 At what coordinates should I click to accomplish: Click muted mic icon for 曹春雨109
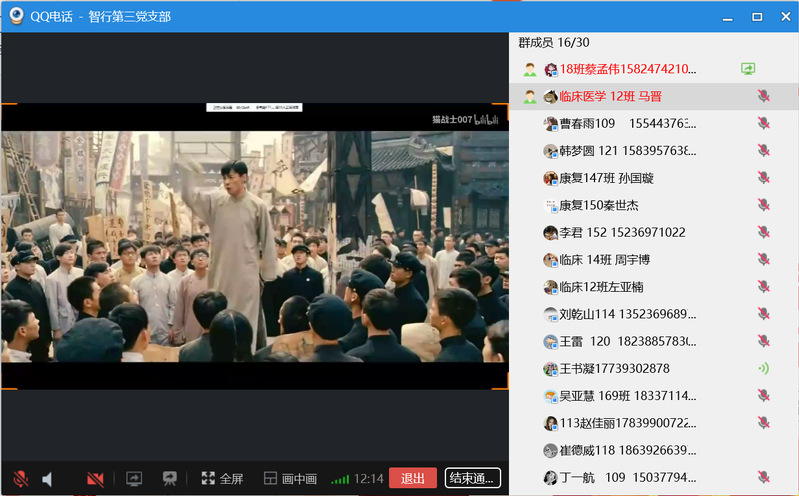tap(763, 123)
